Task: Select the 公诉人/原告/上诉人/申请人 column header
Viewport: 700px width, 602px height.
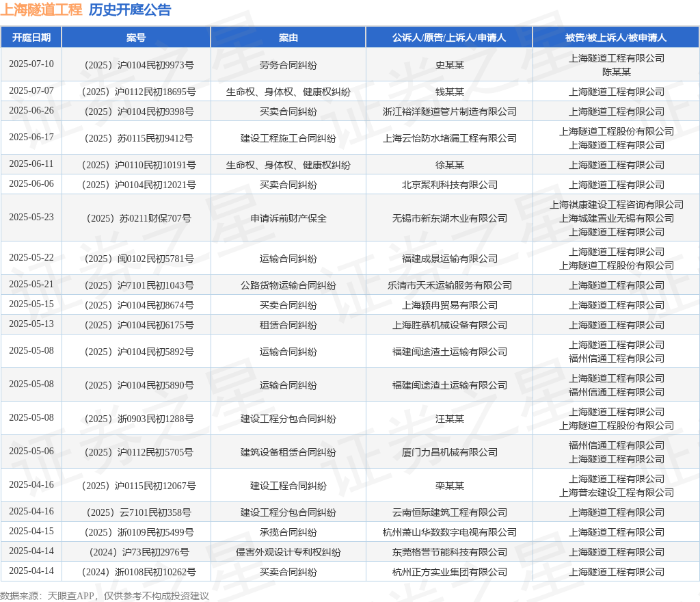Action: 449,38
